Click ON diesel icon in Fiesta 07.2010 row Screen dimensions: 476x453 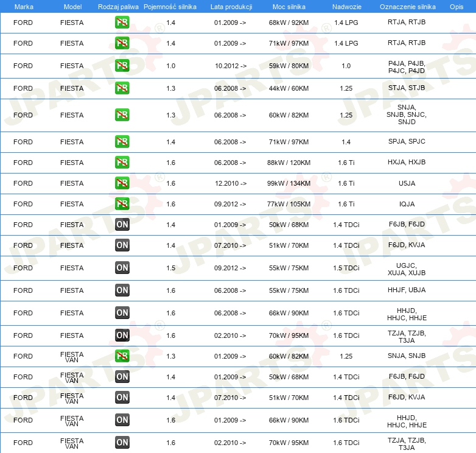pos(122,245)
